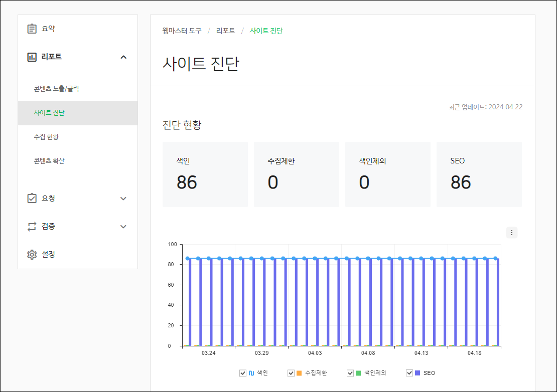Toggle the 색인제외 legend checkbox

coord(350,372)
